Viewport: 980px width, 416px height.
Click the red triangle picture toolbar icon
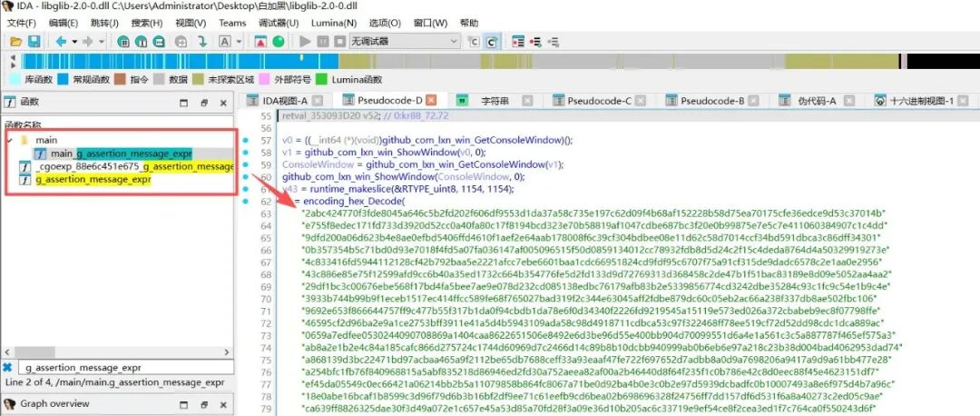point(260,42)
